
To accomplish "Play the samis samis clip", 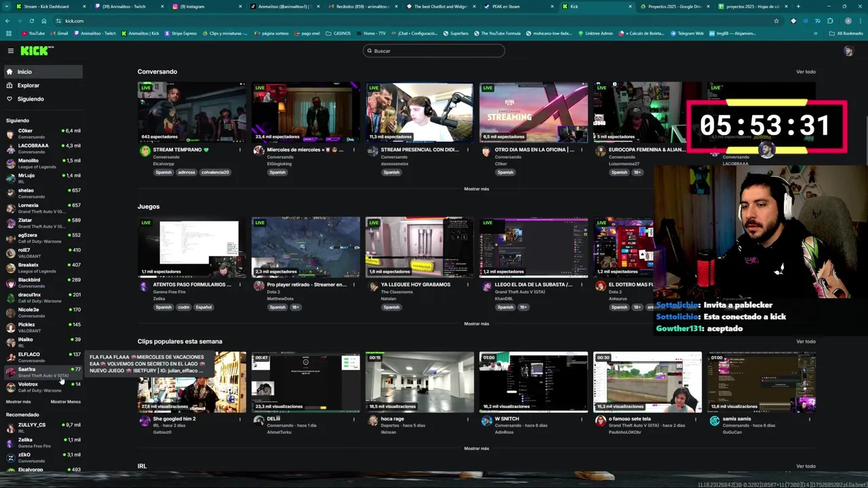I will pos(762,382).
